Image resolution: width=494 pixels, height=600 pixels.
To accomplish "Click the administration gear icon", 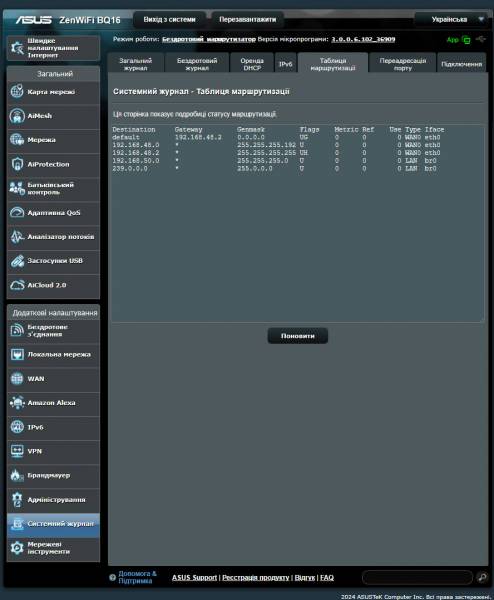I will 17,499.
